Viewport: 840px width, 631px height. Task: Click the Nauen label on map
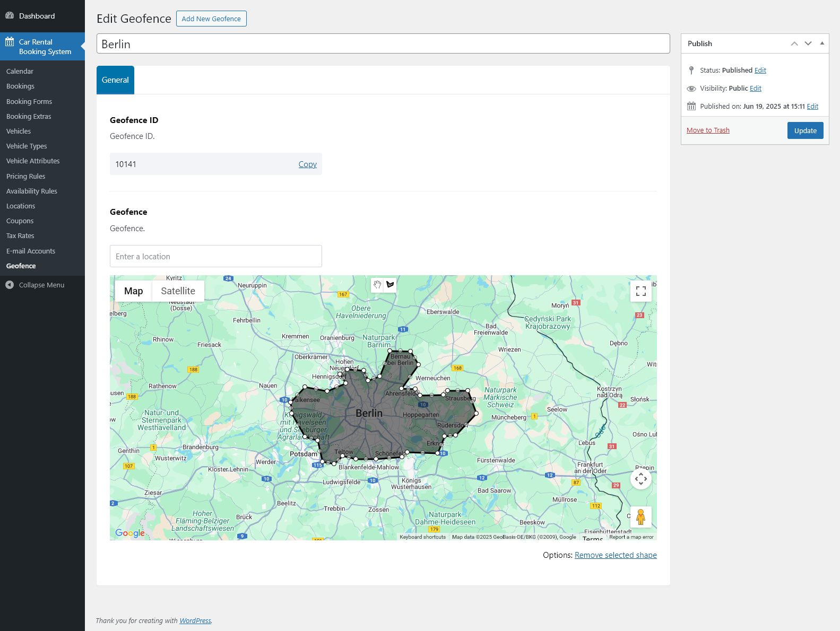pyautogui.click(x=268, y=385)
